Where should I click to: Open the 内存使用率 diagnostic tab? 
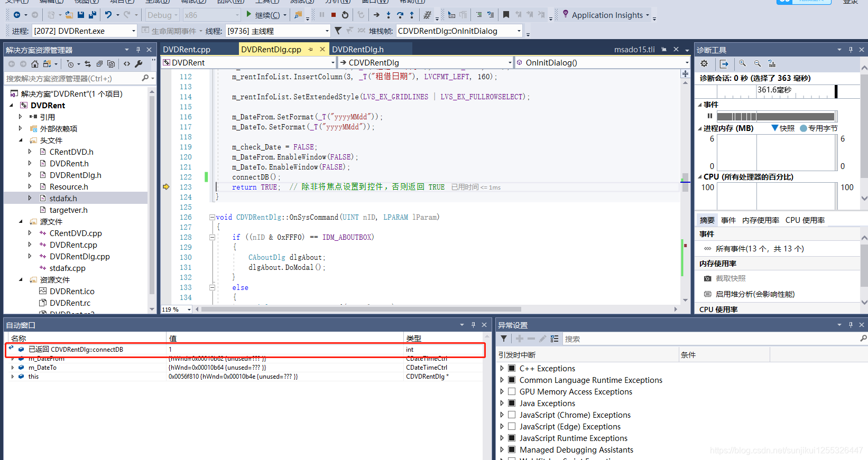[x=761, y=220]
